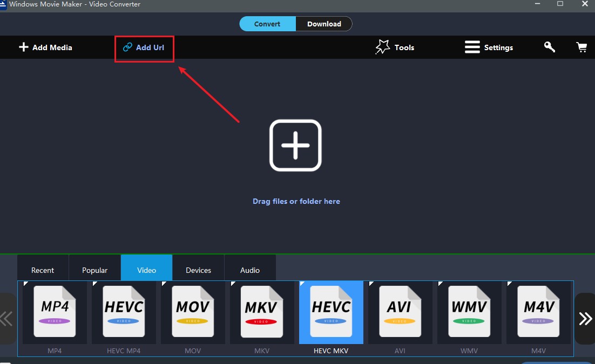The image size is (595, 364).
Task: Choose MOV output format icon
Action: tap(193, 312)
